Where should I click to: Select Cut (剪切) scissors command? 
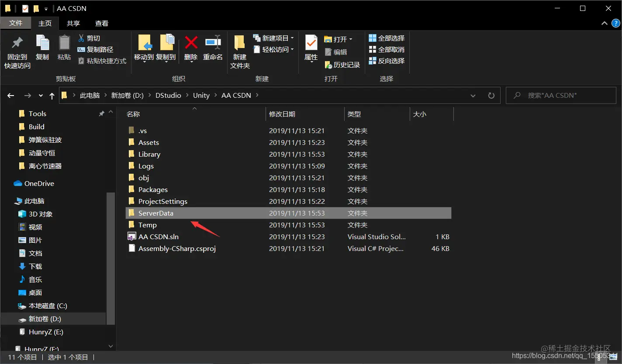89,38
